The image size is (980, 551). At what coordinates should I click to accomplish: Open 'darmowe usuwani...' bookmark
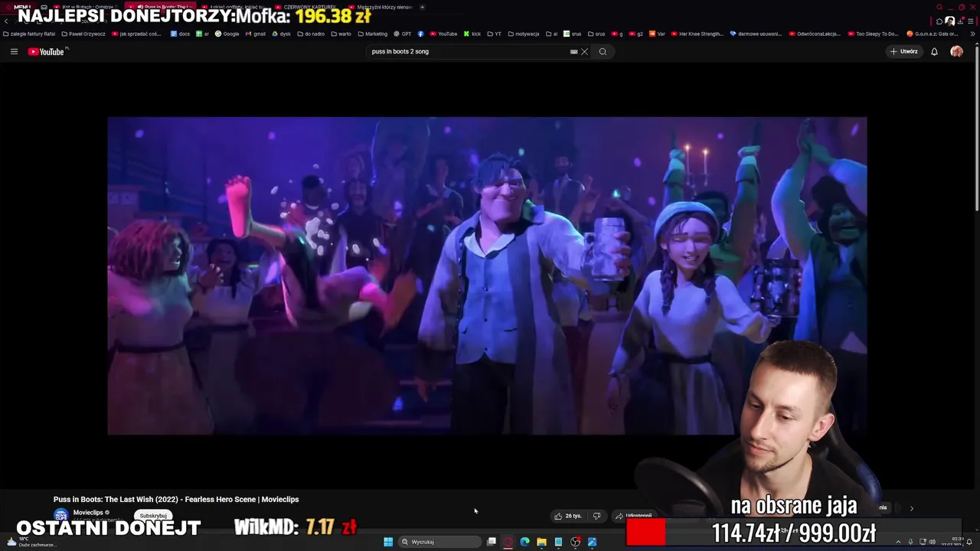[x=756, y=34]
